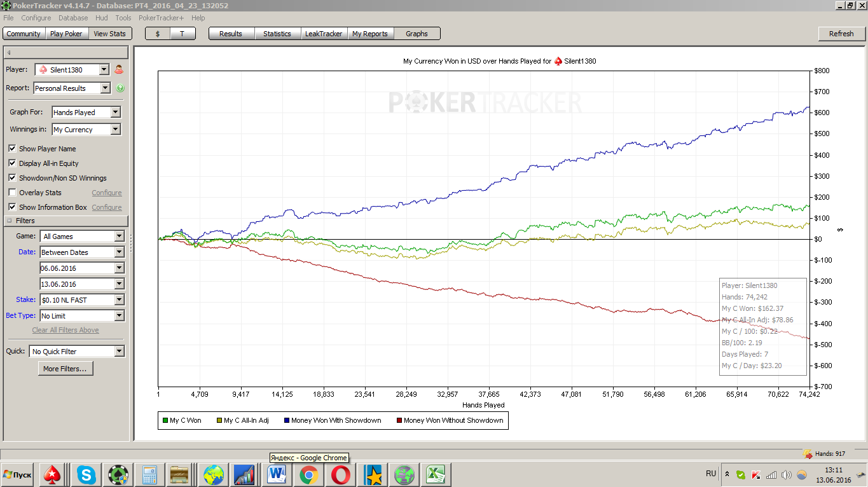Collapse the Filters section
This screenshot has height=487, width=868.
(10, 221)
